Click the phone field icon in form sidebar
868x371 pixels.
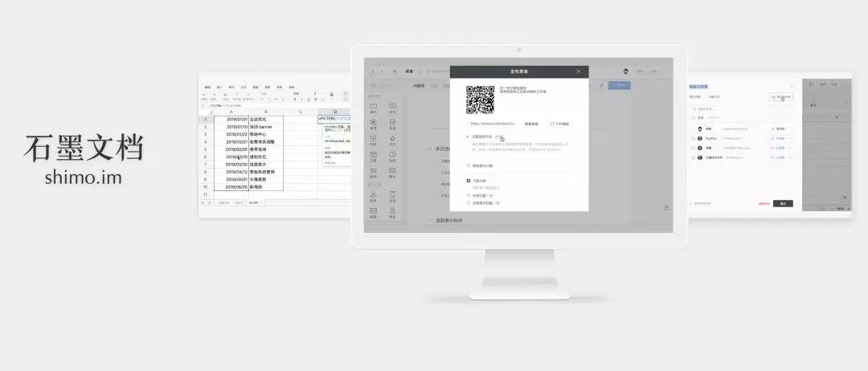pyautogui.click(x=392, y=194)
